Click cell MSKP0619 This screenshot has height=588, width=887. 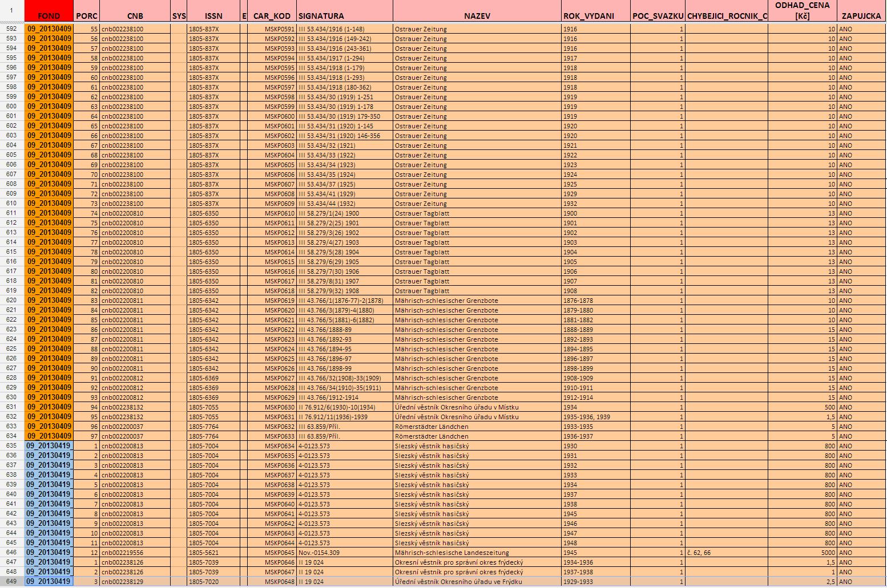(x=272, y=301)
